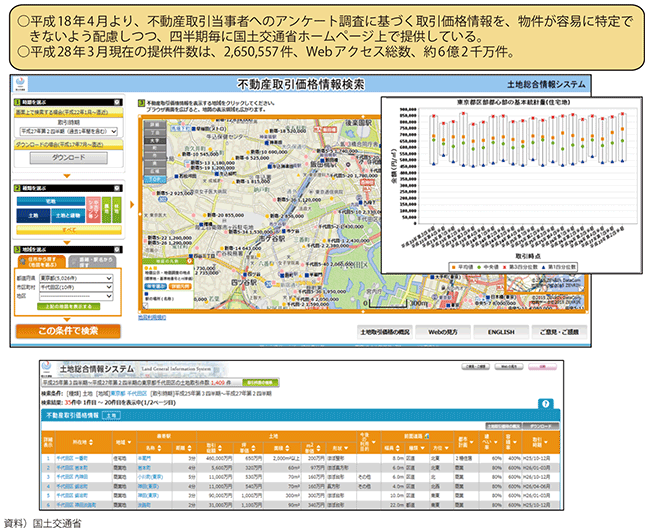
Task: Select the yellow すべて type bar
Action: [69, 229]
